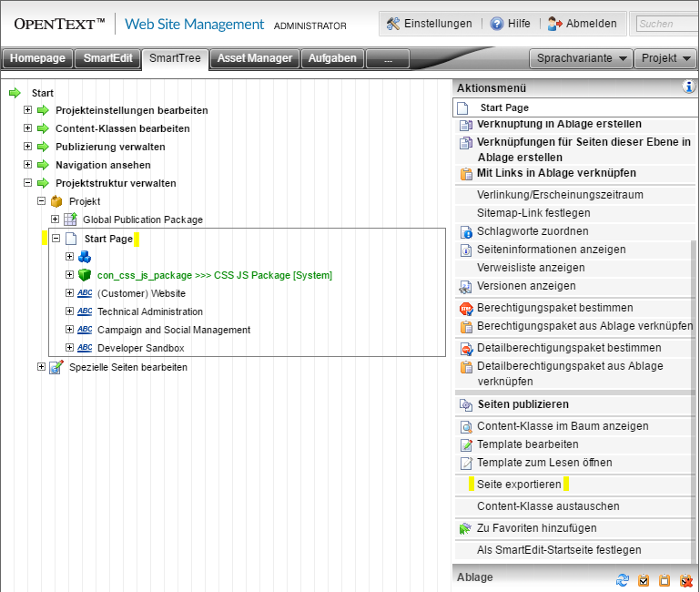Click the Zu Favoriten hinzufügen icon
The image size is (700, 592).
pos(465,528)
